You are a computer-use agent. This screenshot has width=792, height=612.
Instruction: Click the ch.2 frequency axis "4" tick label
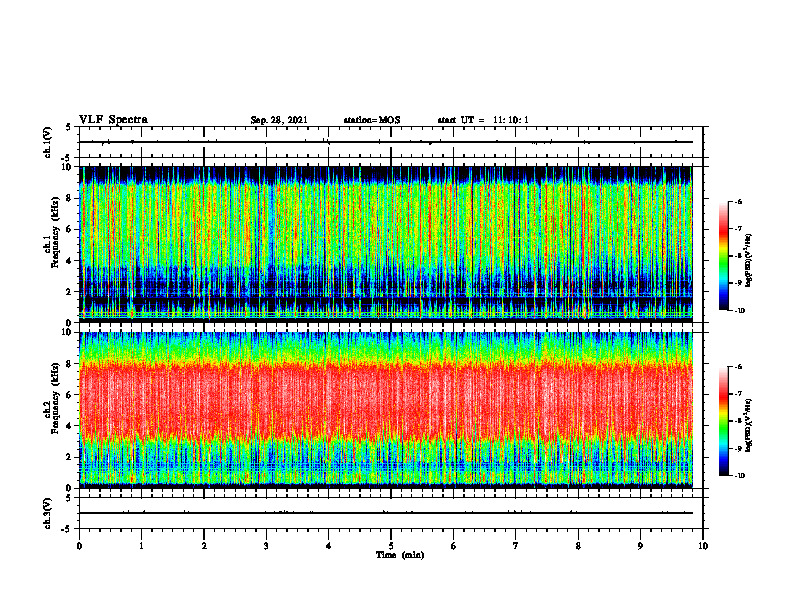tap(70, 426)
